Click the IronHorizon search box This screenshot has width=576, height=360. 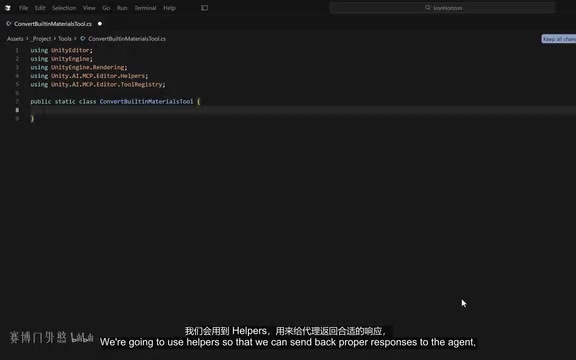click(443, 8)
